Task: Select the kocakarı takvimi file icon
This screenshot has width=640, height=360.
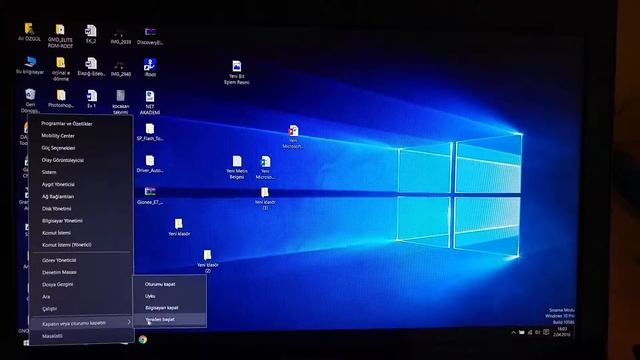Action: pos(120,102)
